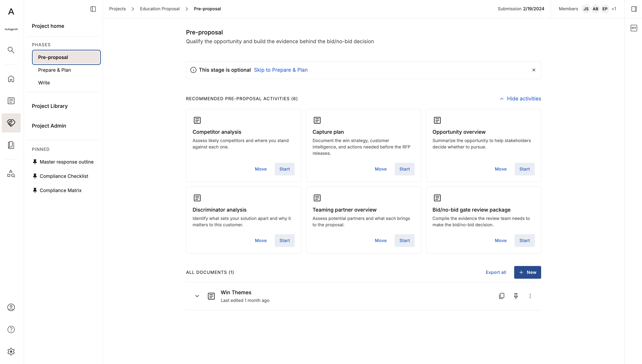Expand the Win Themes document row

pos(197,296)
